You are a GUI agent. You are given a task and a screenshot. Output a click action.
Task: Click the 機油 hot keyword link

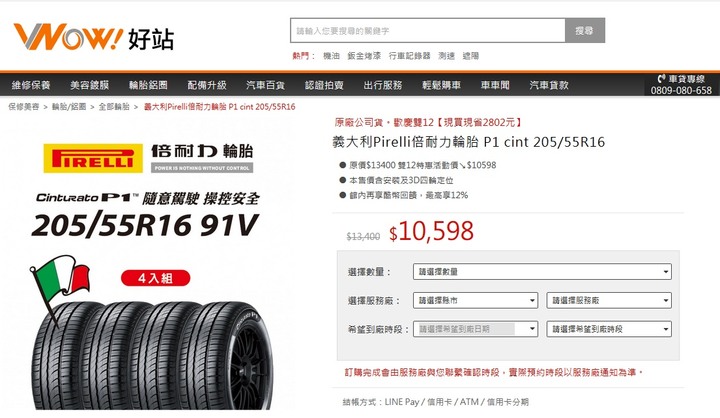point(331,56)
